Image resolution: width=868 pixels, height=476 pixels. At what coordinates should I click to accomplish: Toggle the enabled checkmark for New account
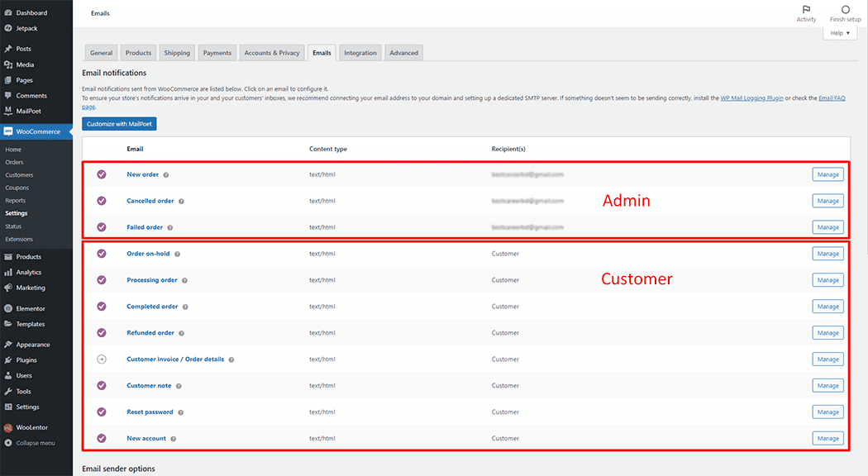coord(102,439)
